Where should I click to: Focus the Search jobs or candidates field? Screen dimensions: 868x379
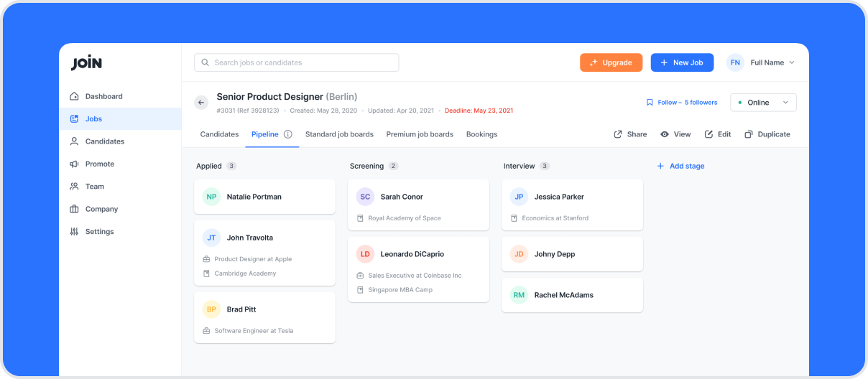point(296,62)
